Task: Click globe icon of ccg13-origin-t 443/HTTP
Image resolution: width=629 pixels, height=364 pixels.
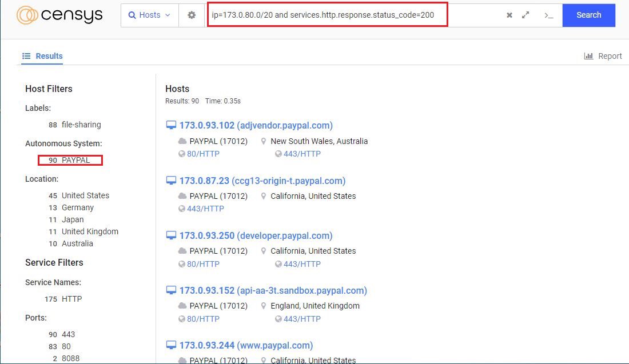Action: (x=182, y=209)
